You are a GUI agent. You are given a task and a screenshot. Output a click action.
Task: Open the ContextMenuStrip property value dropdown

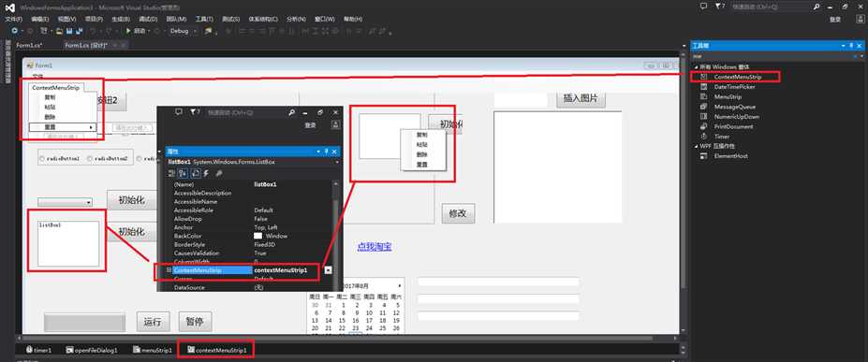point(329,270)
